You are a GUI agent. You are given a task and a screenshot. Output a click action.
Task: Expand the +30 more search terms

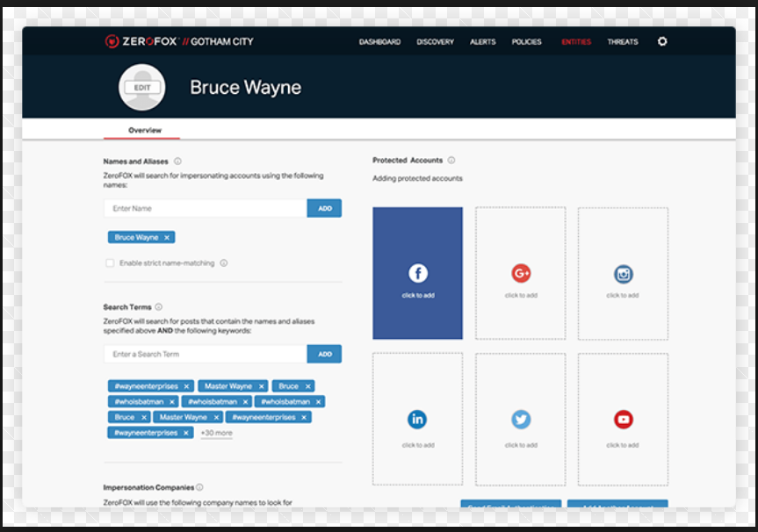[x=216, y=433]
